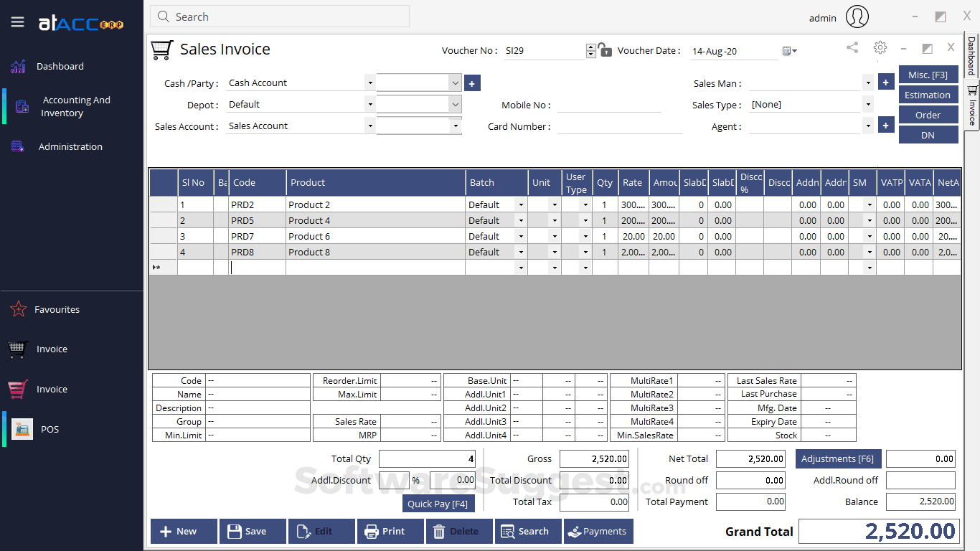
Task: Click the Favourites star in the sidebar
Action: pyautogui.click(x=57, y=309)
